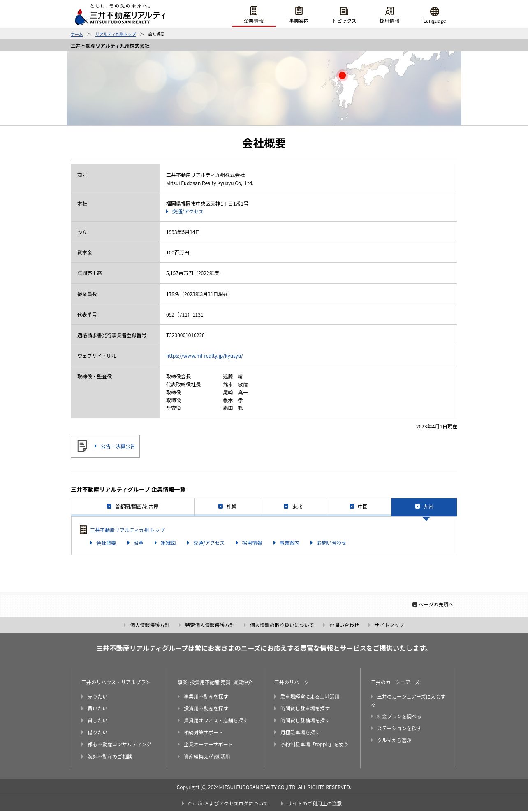Screen dimensions: 528x812
Task: Open the mf-realty.jp/kyusyu website URL
Action: [x=204, y=356]
